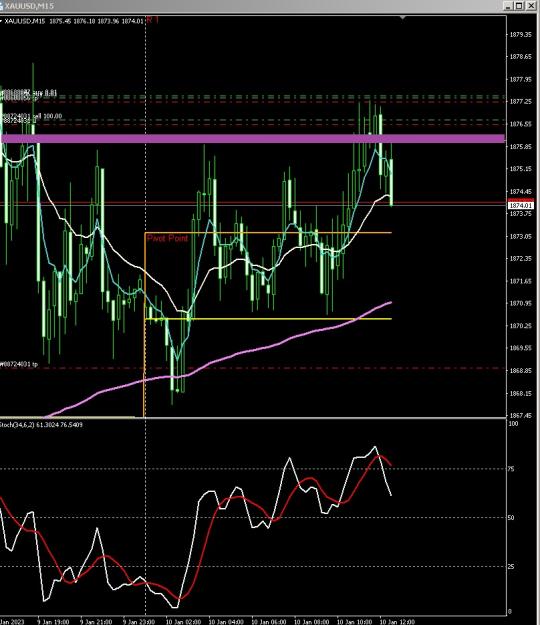
Task: Select the yellow horizontal support line
Action: click(x=268, y=319)
